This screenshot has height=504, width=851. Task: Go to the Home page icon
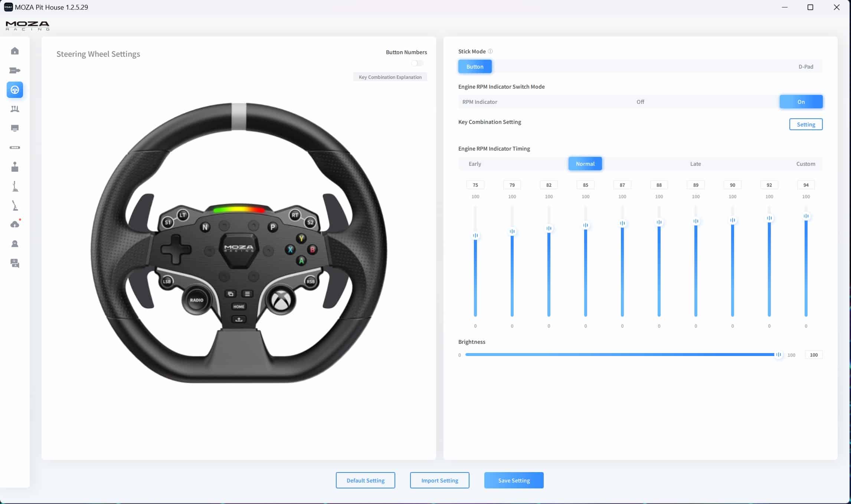pos(15,51)
